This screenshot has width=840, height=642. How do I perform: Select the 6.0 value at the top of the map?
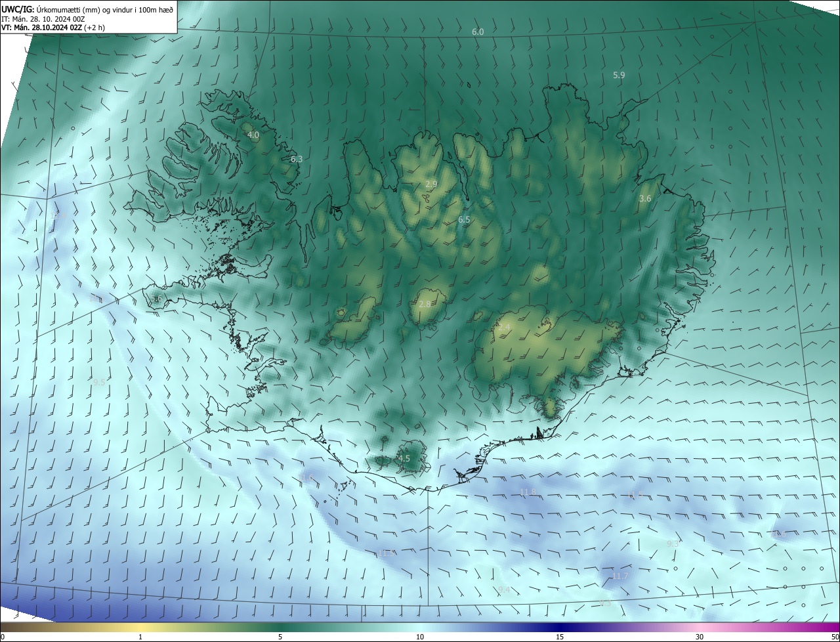(x=478, y=32)
